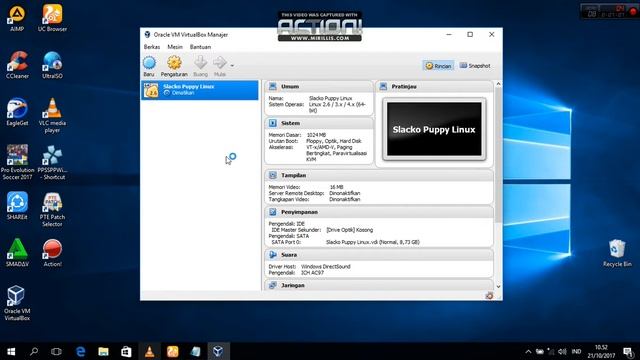The image size is (640, 360).
Task: Open the dropdown arrow beside Mulai
Action: tap(232, 65)
